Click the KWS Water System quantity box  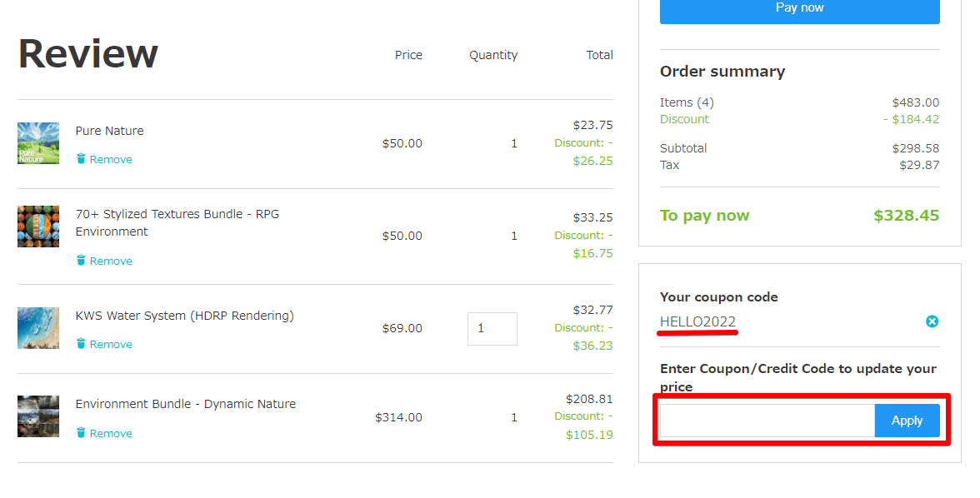point(492,329)
